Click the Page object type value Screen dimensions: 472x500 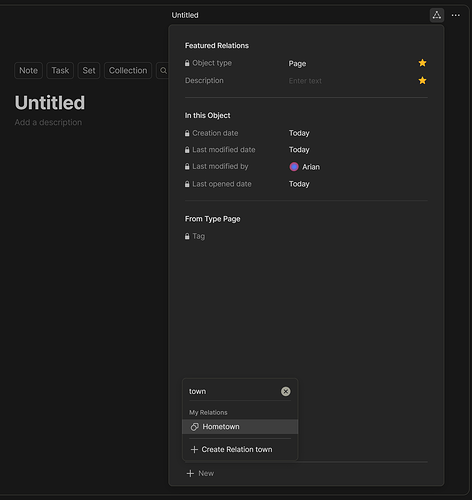click(x=297, y=63)
